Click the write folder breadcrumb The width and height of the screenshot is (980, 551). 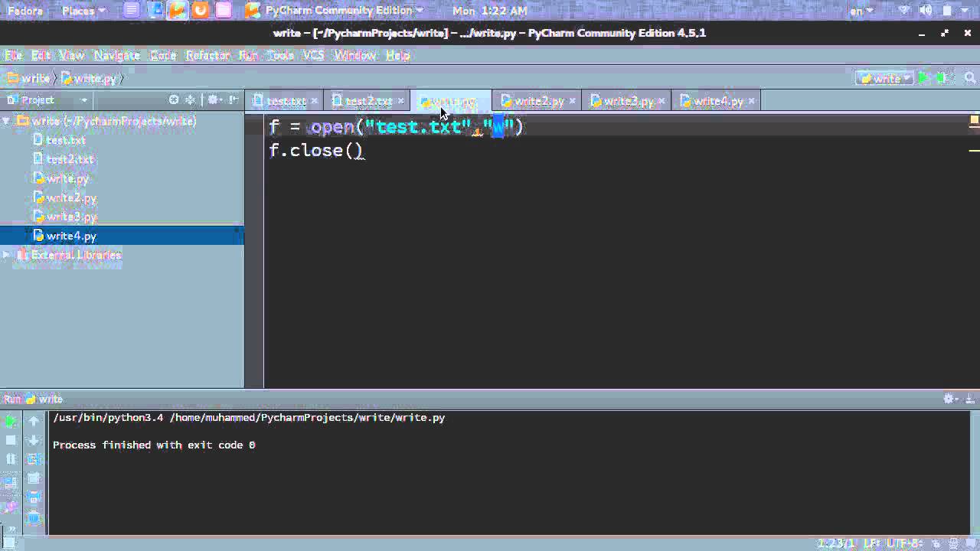[29, 78]
